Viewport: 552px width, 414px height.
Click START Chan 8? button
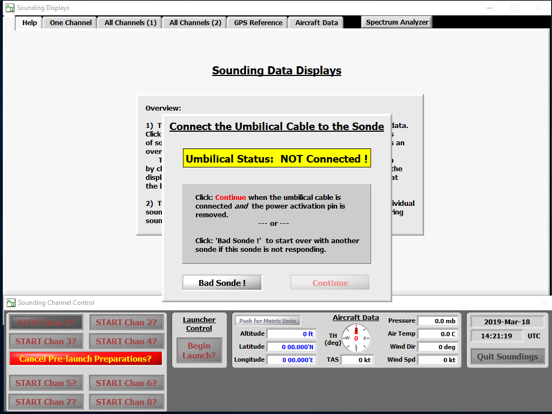coord(126,402)
